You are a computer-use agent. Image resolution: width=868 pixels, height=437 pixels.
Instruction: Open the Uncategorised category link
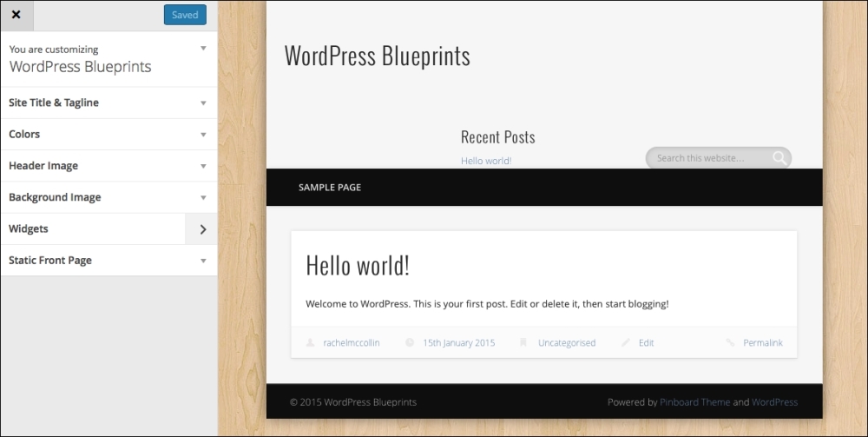coord(567,343)
